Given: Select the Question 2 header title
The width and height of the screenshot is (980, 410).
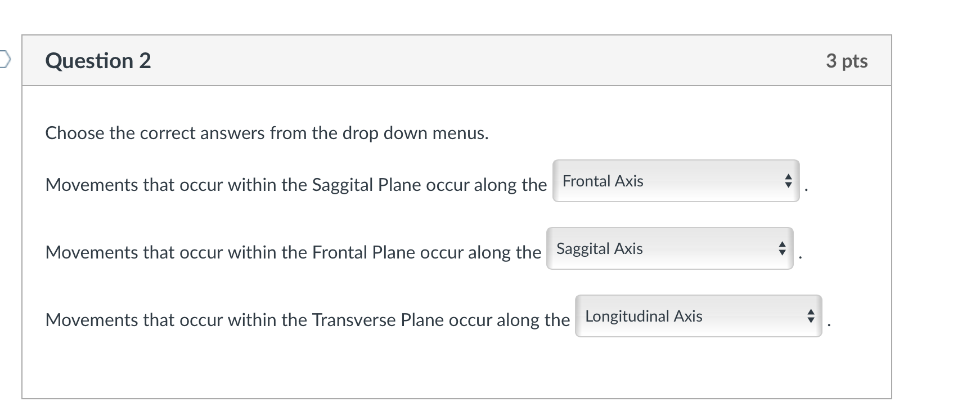Looking at the screenshot, I should click(x=98, y=61).
